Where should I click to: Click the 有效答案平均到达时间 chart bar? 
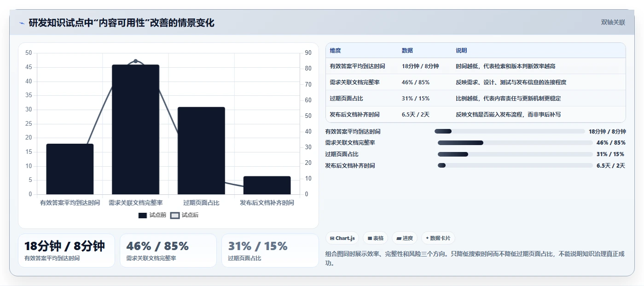tap(70, 169)
